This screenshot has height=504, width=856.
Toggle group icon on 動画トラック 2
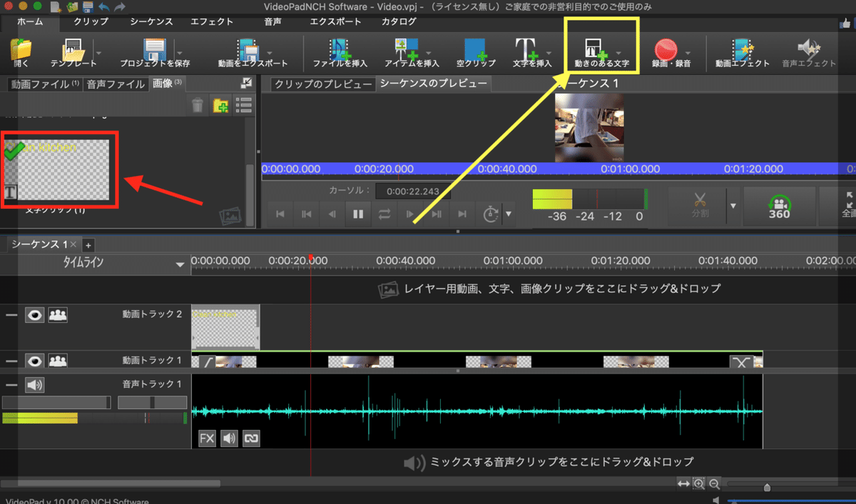pyautogui.click(x=58, y=315)
